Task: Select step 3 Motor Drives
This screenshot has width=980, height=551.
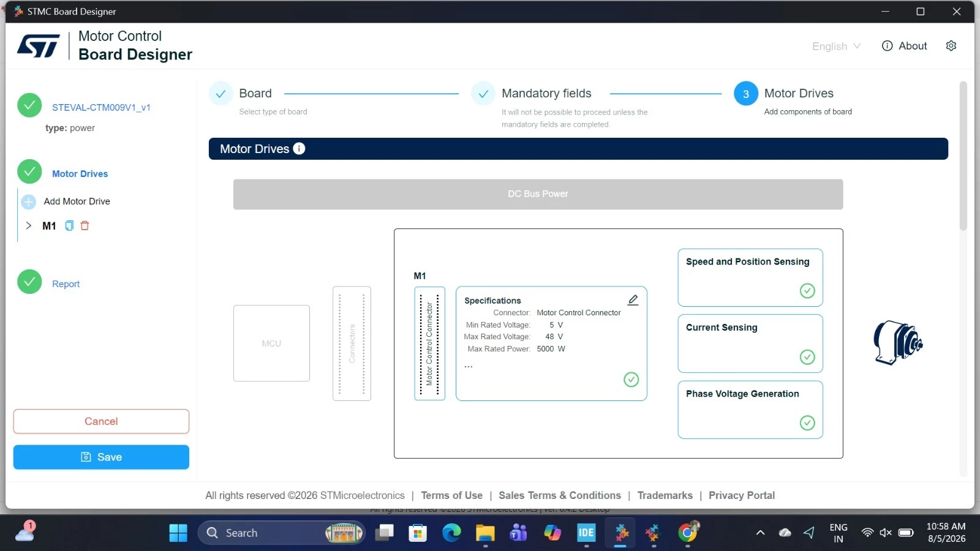Action: point(746,94)
